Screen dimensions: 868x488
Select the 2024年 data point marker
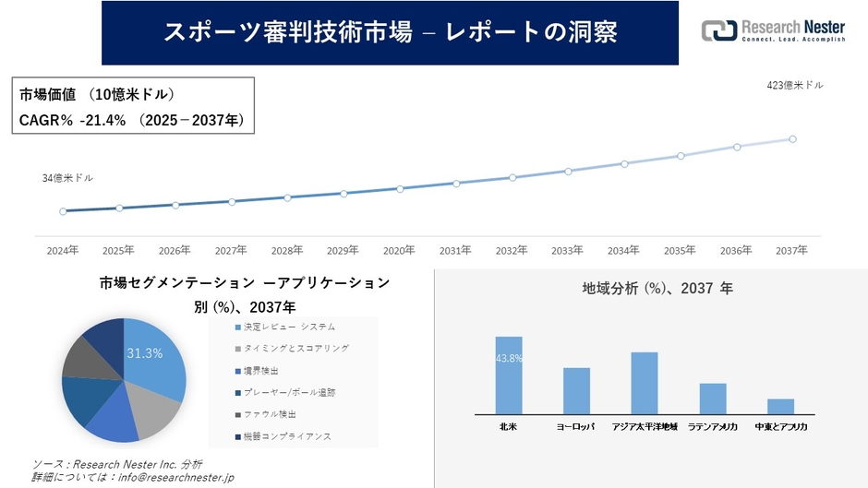[x=63, y=211]
